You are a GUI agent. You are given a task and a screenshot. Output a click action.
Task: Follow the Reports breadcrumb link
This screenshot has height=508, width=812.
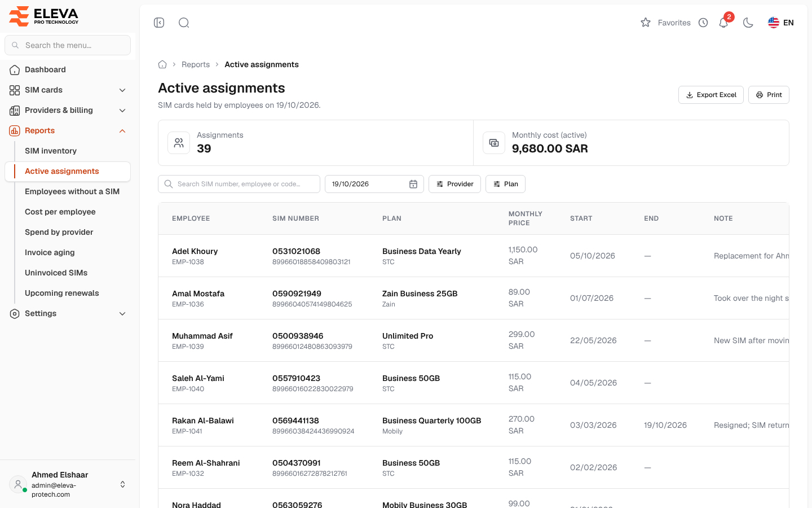(x=196, y=64)
